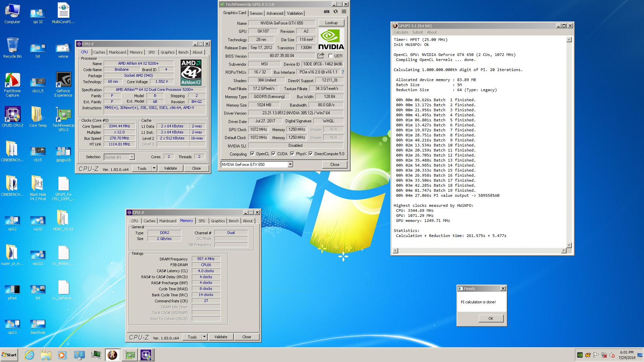Click GPUPI vertical scrollbar down arrow
Screen dimensions: 644x362
(569, 245)
